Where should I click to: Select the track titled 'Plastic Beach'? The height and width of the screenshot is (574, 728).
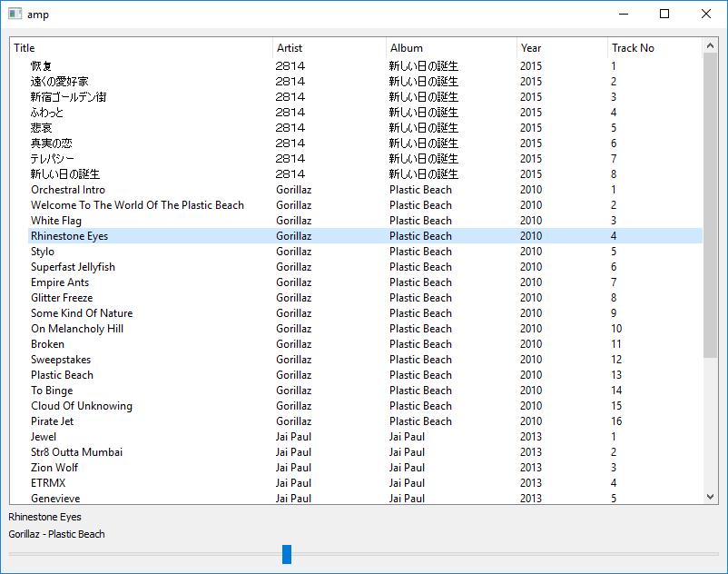tap(62, 375)
